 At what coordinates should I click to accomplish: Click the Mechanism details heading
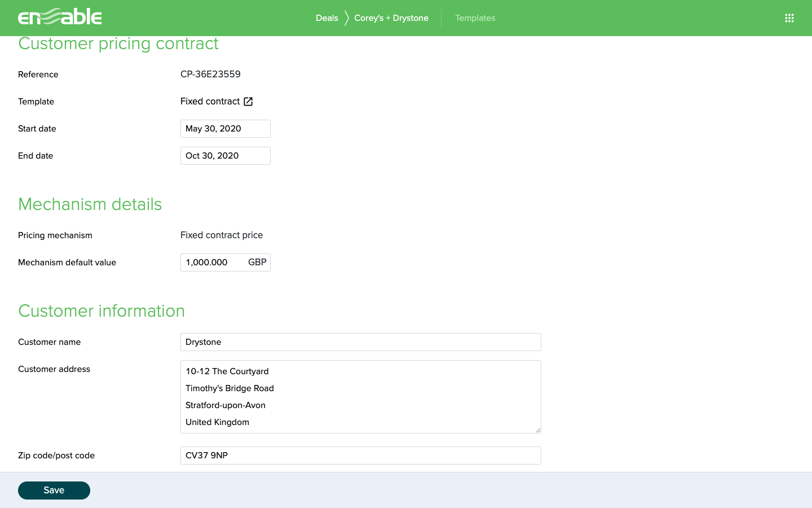coord(90,204)
